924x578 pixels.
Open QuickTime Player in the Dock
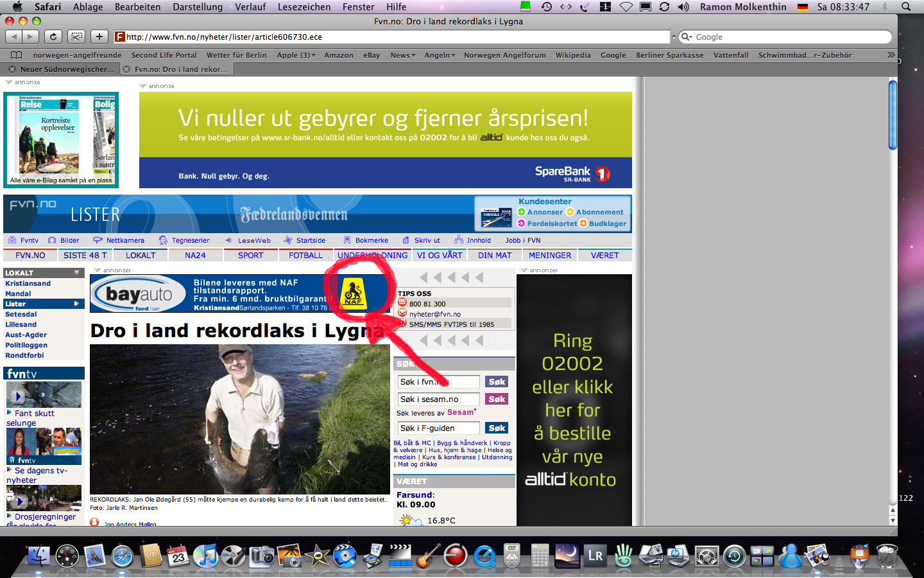(484, 556)
